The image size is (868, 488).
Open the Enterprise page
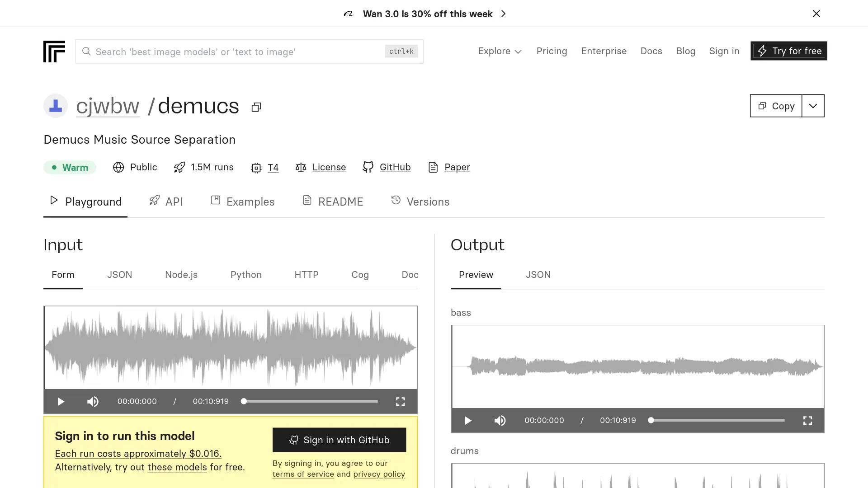point(604,51)
